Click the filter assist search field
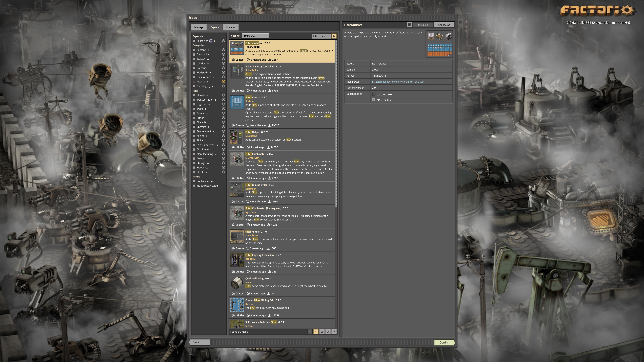Screen dimensions: 644x362 click(x=321, y=36)
